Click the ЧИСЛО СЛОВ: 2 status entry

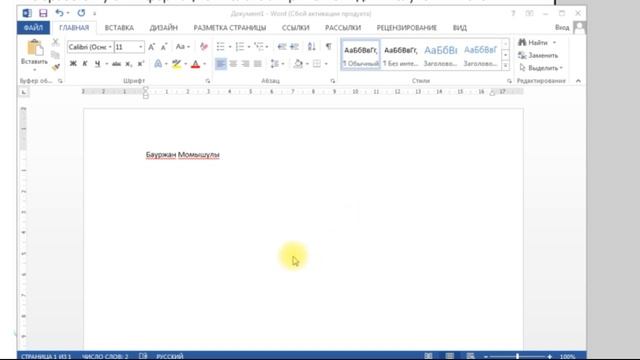point(105,356)
